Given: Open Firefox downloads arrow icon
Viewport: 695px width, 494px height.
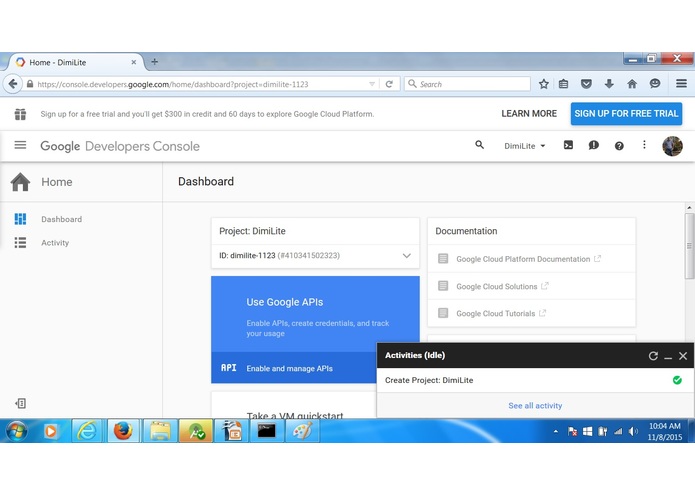Looking at the screenshot, I should click(609, 84).
